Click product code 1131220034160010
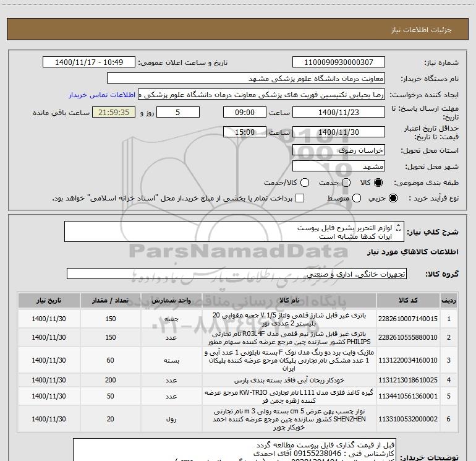The width and height of the screenshot is (476, 461). 408,360
